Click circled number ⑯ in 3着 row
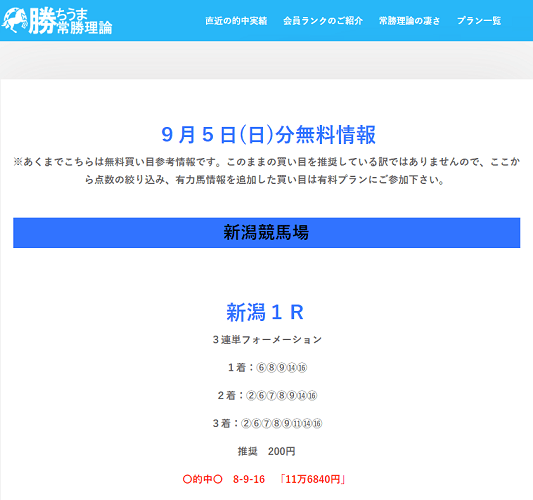This screenshot has height=500, width=533. (317, 424)
